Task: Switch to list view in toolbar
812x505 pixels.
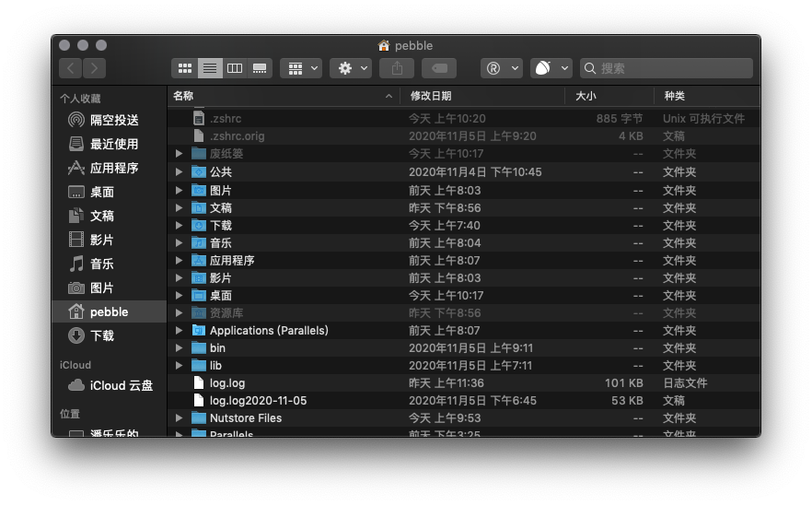Action: point(210,68)
